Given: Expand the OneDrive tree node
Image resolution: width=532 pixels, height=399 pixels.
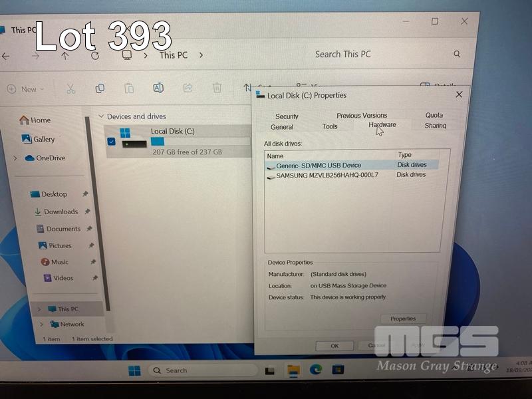Looking at the screenshot, I should [15, 158].
